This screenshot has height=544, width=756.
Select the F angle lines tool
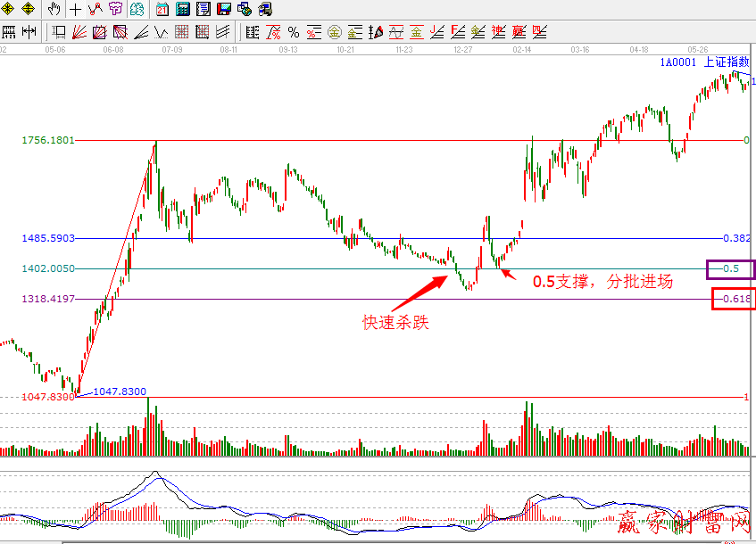[458, 32]
